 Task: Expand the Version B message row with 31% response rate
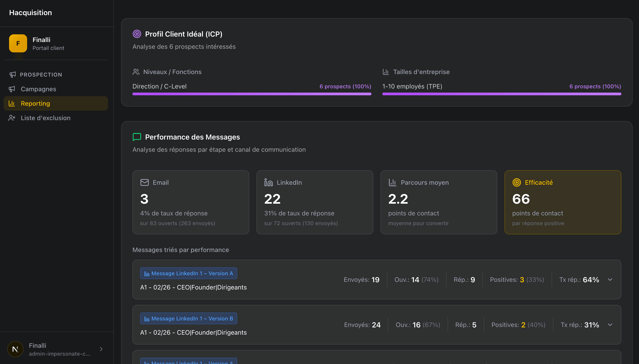tap(610, 324)
